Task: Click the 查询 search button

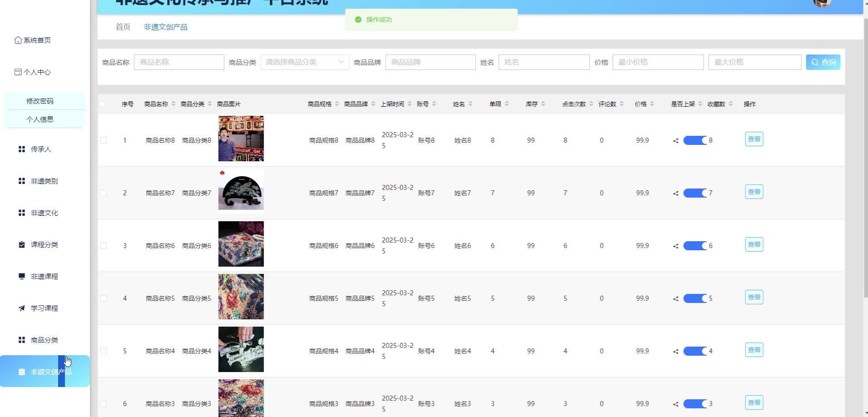Action: point(823,62)
